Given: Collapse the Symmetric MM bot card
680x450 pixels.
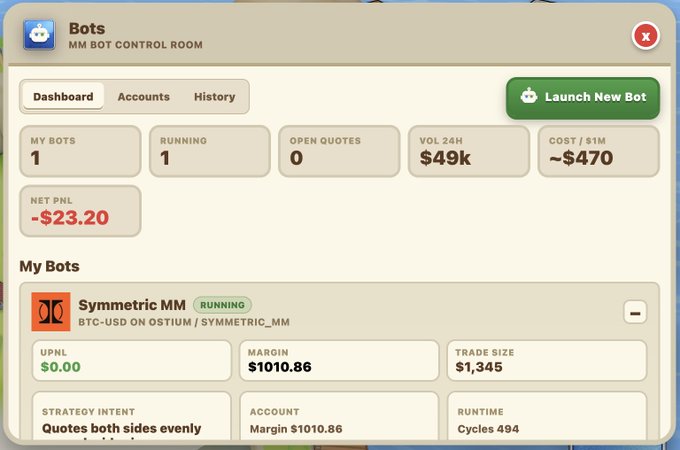Looking at the screenshot, I should [x=635, y=312].
